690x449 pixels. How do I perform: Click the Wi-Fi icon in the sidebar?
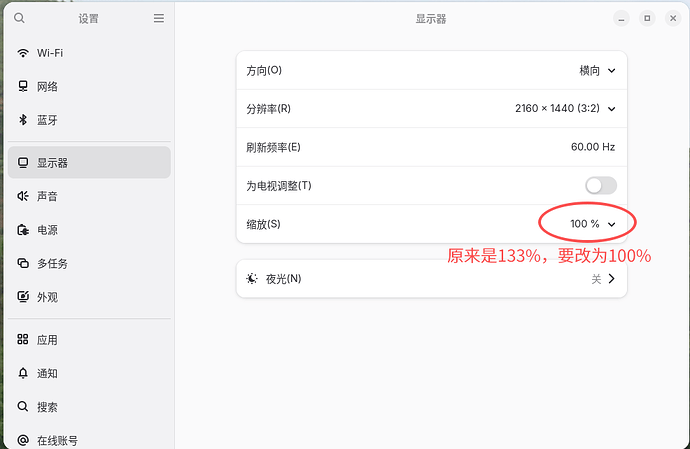click(x=22, y=53)
